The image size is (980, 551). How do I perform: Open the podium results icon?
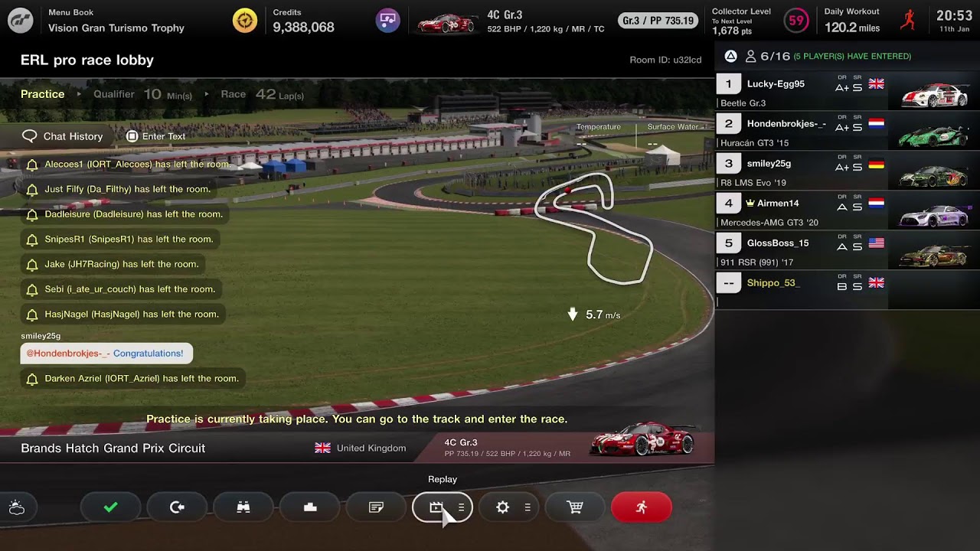(310, 507)
